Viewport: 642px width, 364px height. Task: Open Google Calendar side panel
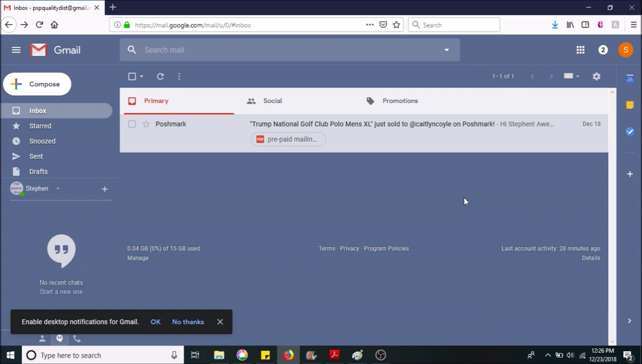630,78
